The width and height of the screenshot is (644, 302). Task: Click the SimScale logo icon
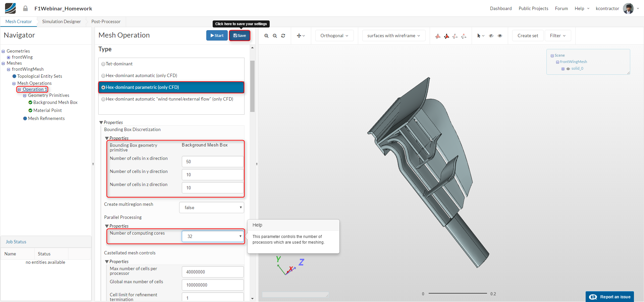pyautogui.click(x=10, y=8)
